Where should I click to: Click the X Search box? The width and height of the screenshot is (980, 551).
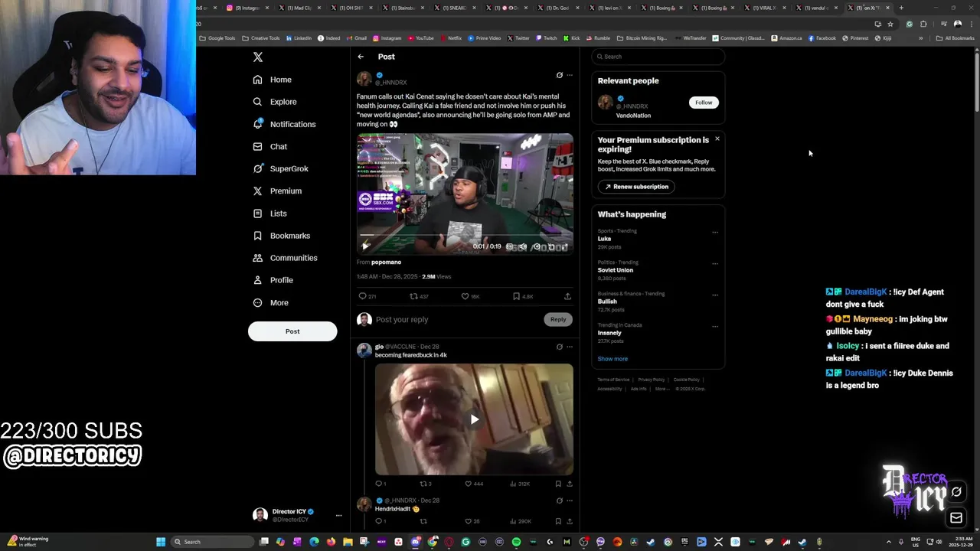[658, 57]
